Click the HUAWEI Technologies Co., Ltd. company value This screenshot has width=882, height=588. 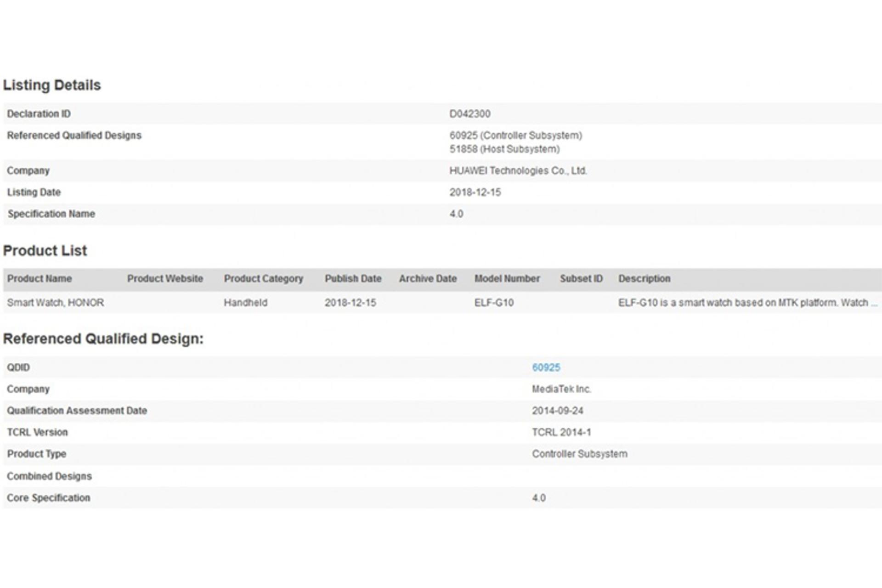(x=518, y=171)
